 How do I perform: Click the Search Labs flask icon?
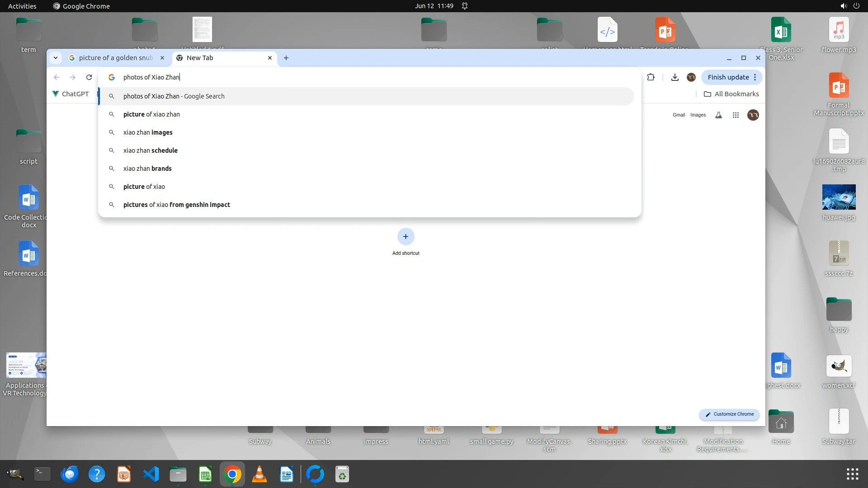click(x=718, y=115)
